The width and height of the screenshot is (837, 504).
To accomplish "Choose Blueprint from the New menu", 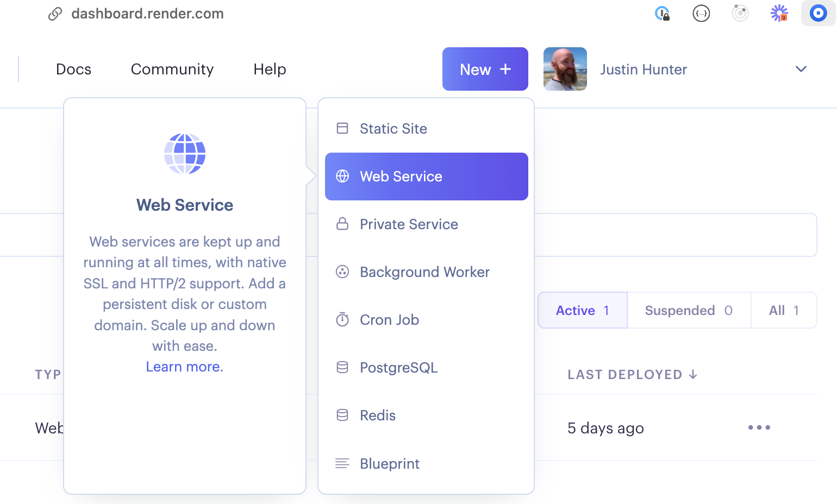I will click(x=427, y=463).
